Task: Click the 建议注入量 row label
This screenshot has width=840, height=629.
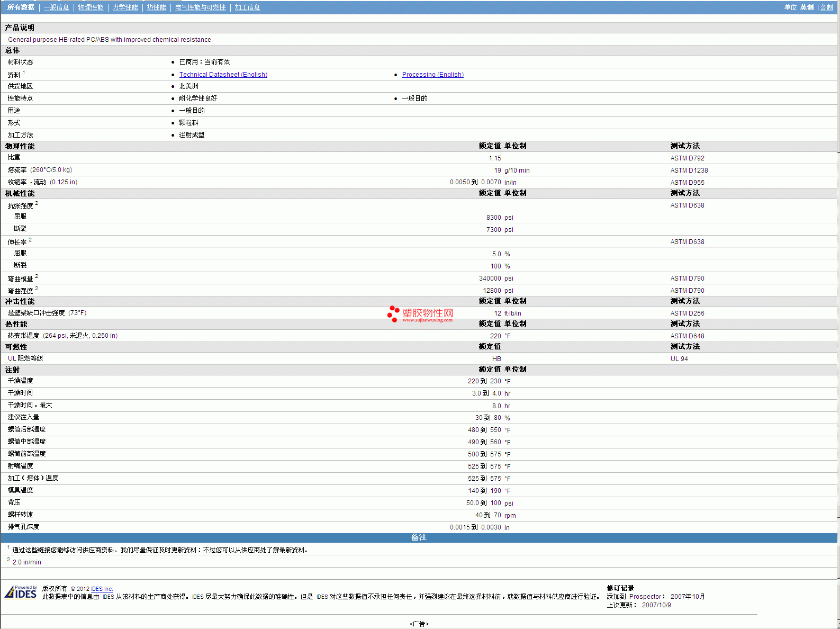Action: tap(23, 417)
